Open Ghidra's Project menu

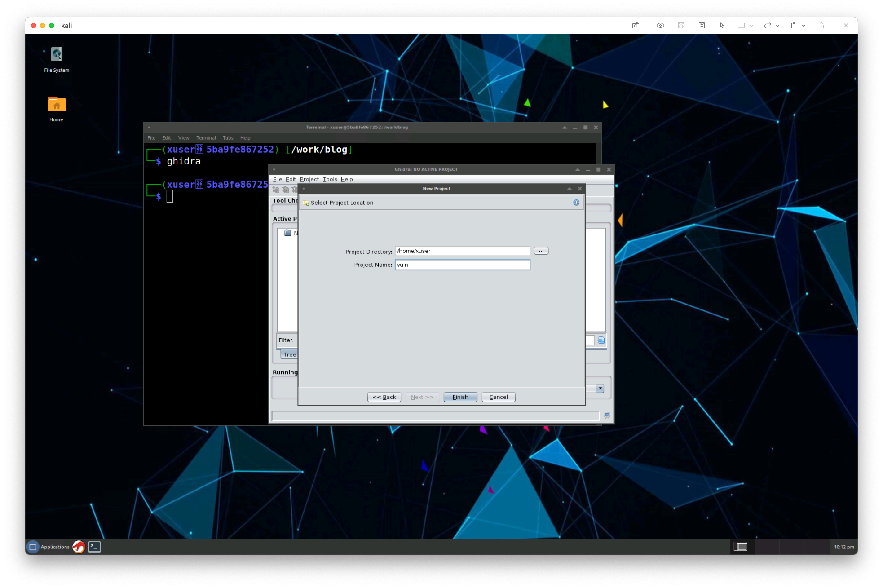click(309, 179)
